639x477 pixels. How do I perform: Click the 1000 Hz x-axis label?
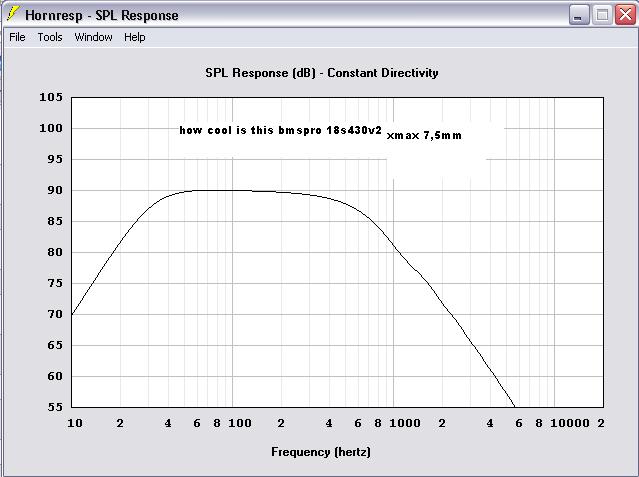(x=405, y=423)
